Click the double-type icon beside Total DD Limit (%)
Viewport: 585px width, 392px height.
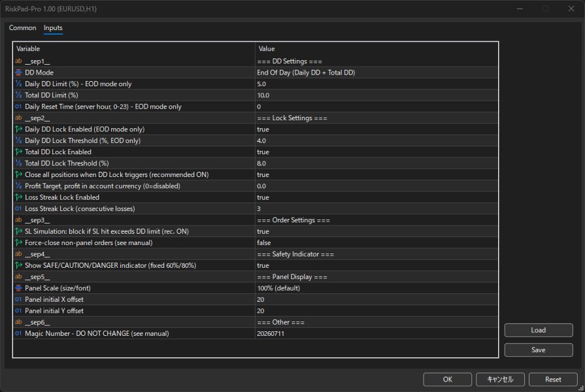pyautogui.click(x=18, y=95)
